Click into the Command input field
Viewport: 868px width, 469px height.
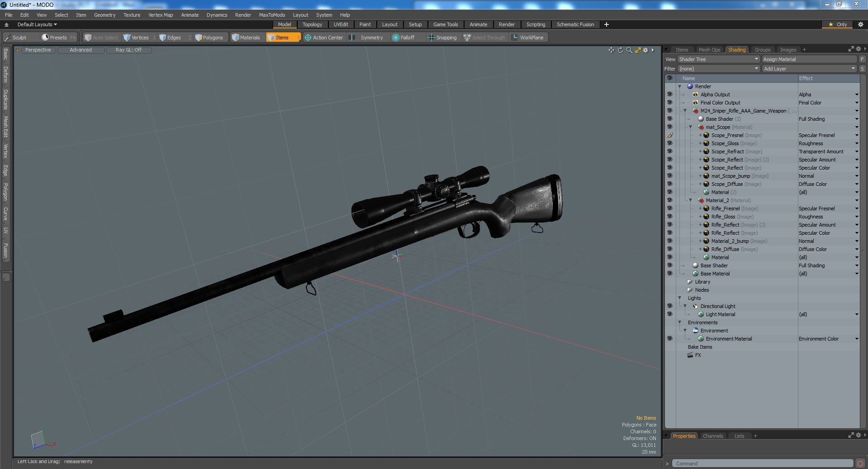pyautogui.click(x=762, y=464)
